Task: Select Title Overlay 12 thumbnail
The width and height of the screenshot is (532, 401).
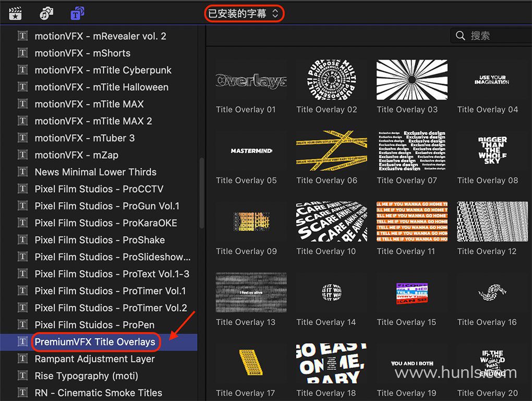Action: pyautogui.click(x=492, y=222)
